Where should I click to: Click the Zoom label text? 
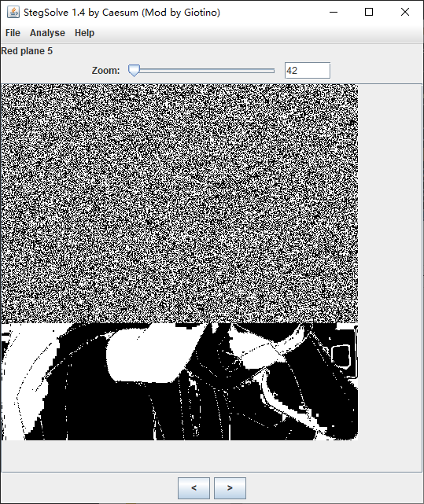click(105, 71)
